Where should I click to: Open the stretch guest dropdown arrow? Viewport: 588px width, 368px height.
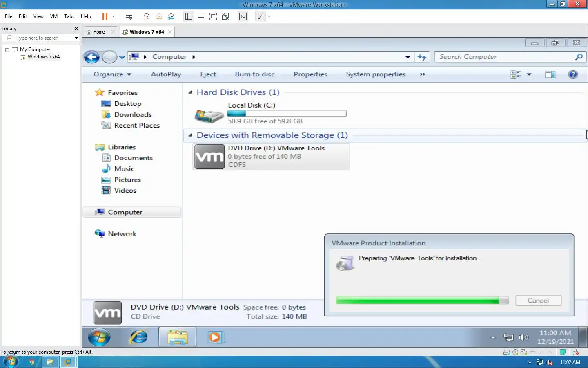click(x=269, y=16)
